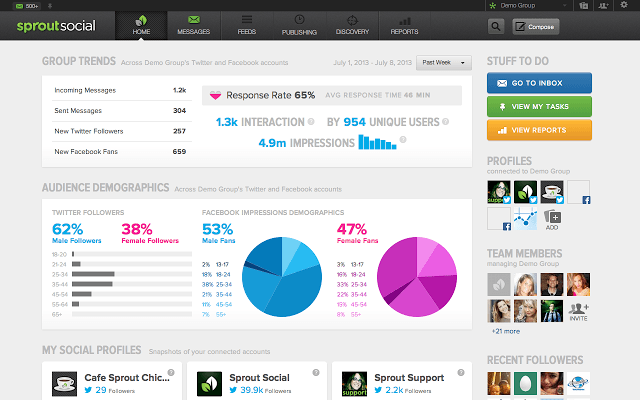The height and width of the screenshot is (400, 640).
Task: Open the help icon next to Interaction
Action: pyautogui.click(x=311, y=121)
